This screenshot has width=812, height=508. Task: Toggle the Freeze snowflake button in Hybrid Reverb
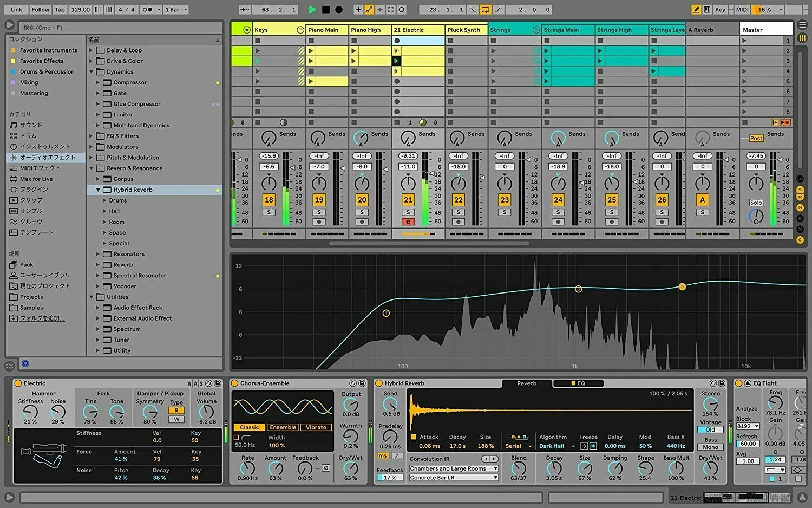593,446
